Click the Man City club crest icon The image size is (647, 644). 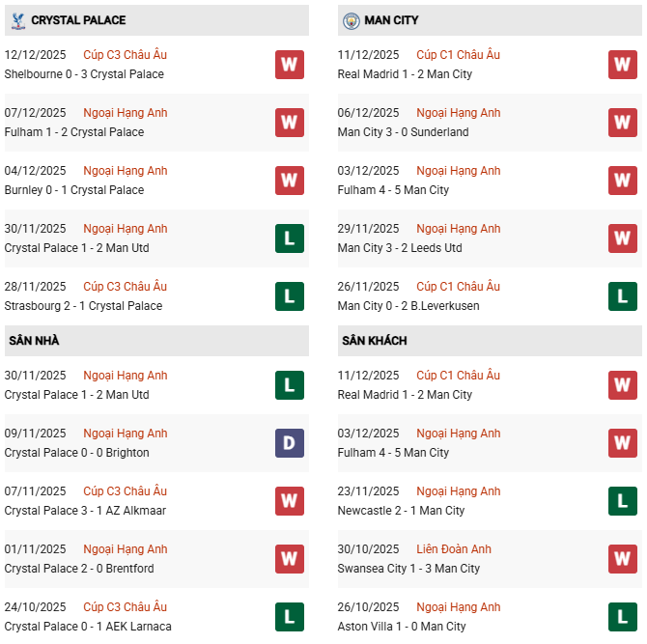pyautogui.click(x=351, y=19)
